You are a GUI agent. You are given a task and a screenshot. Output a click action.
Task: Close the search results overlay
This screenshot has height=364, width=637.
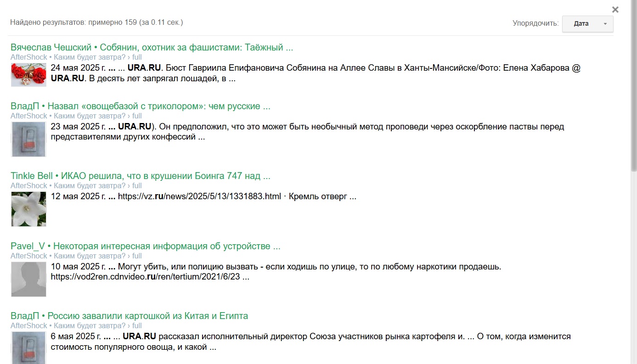point(615,10)
